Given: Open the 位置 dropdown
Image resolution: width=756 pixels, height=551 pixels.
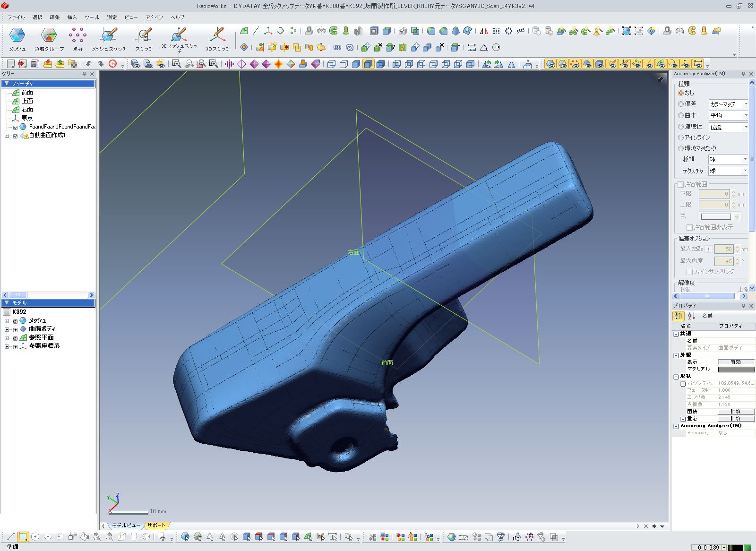Looking at the screenshot, I should pos(728,127).
